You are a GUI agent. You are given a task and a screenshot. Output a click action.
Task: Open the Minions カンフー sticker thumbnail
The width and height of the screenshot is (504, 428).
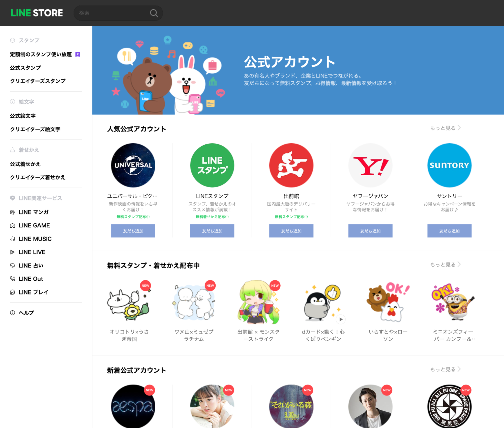click(453, 302)
